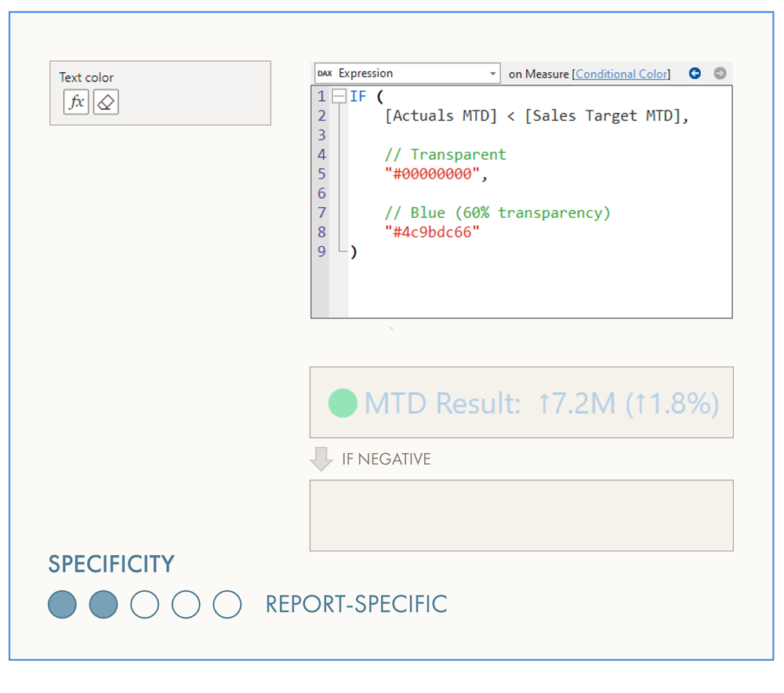This screenshot has height=693, width=784.
Task: Click the hex value #4c9bdc66 on line 8
Action: click(x=429, y=232)
